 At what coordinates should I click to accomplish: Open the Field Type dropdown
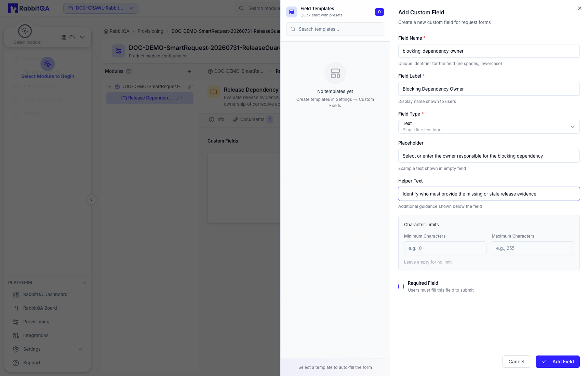point(489,127)
